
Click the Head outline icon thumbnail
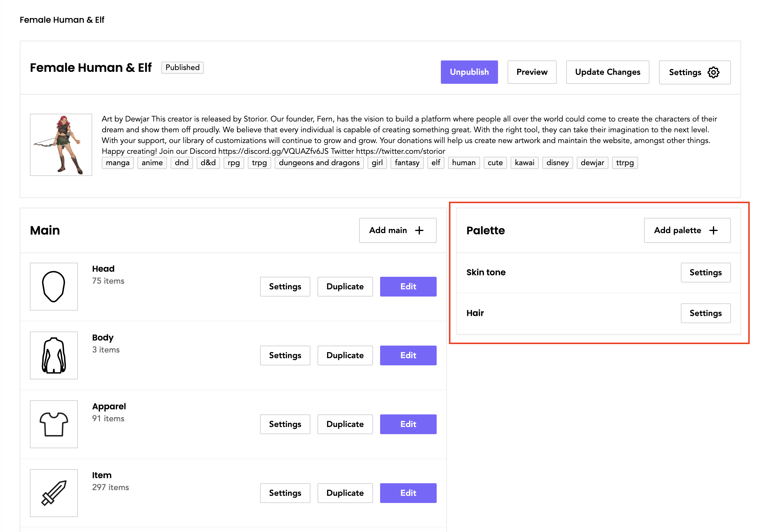pos(54,286)
